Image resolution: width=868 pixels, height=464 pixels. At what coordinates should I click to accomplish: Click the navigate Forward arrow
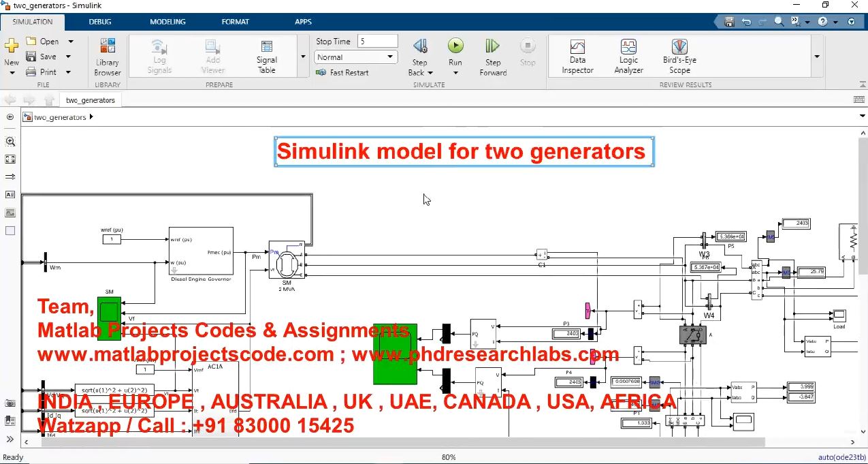[29, 100]
